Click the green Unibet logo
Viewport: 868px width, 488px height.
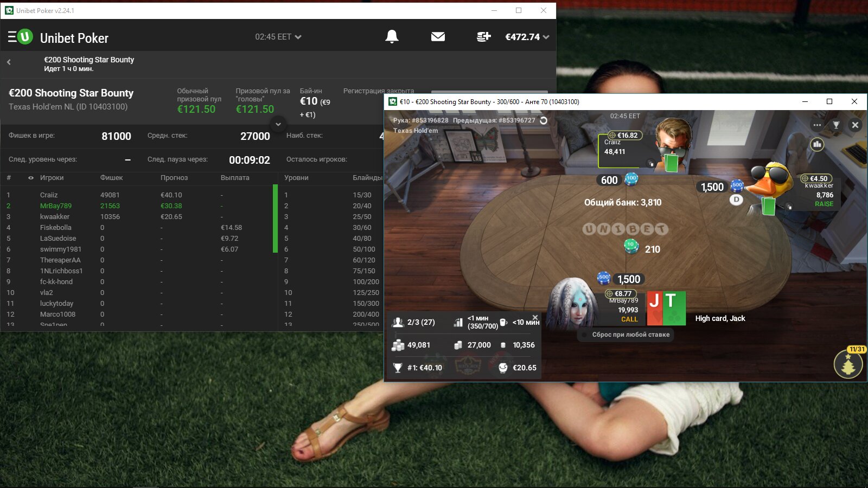[x=25, y=37]
